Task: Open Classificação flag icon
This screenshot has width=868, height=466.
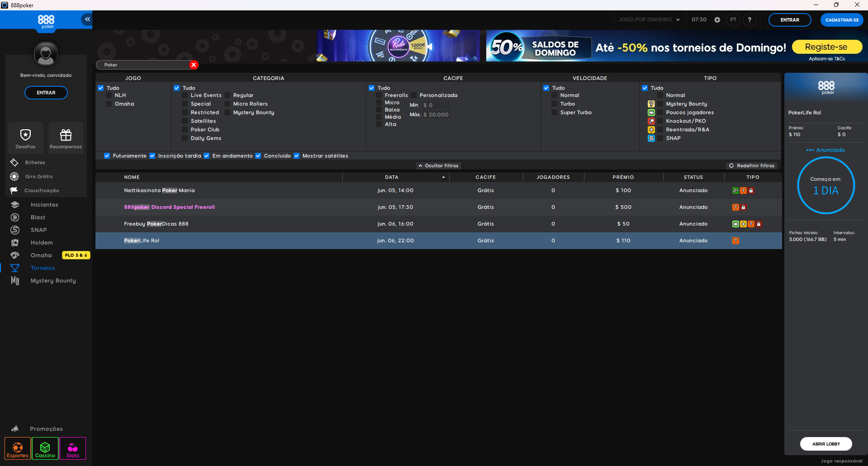Action: click(x=14, y=190)
